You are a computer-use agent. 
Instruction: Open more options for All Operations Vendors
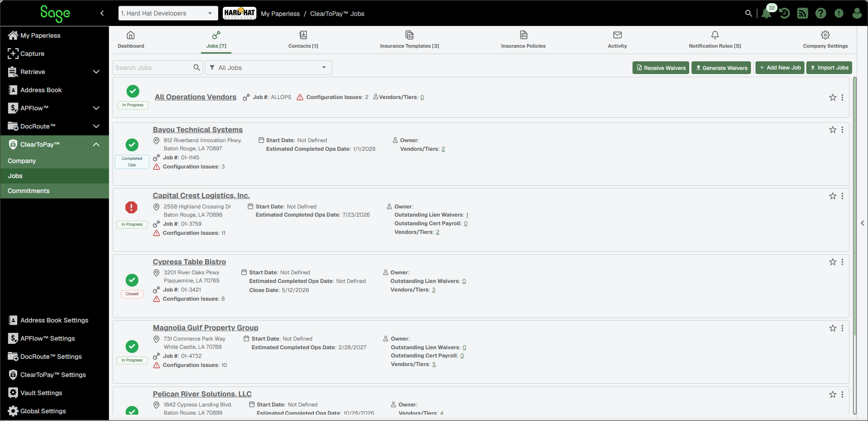click(x=842, y=97)
